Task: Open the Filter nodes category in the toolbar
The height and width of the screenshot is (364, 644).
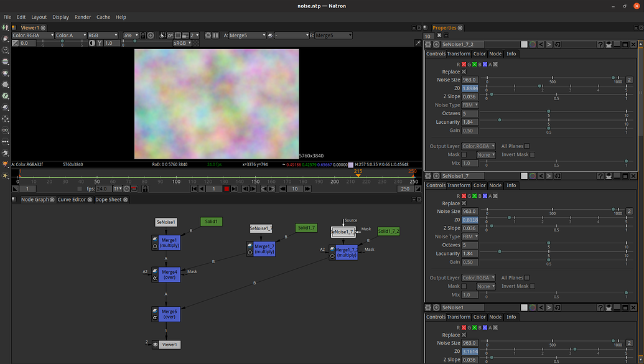Action: click(x=4, y=83)
